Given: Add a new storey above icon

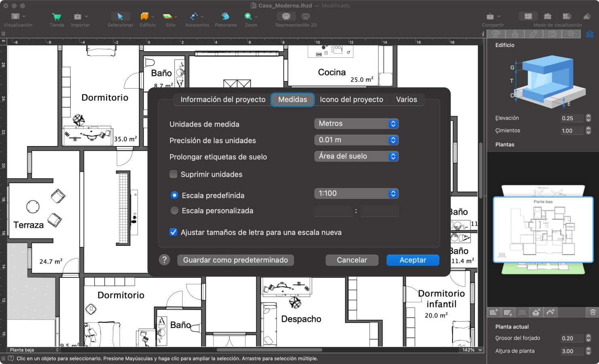Looking at the screenshot, I should point(494,312).
